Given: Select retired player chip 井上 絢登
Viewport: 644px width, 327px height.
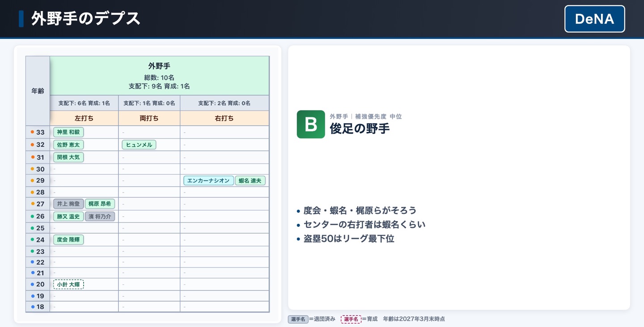Looking at the screenshot, I should [x=68, y=204].
